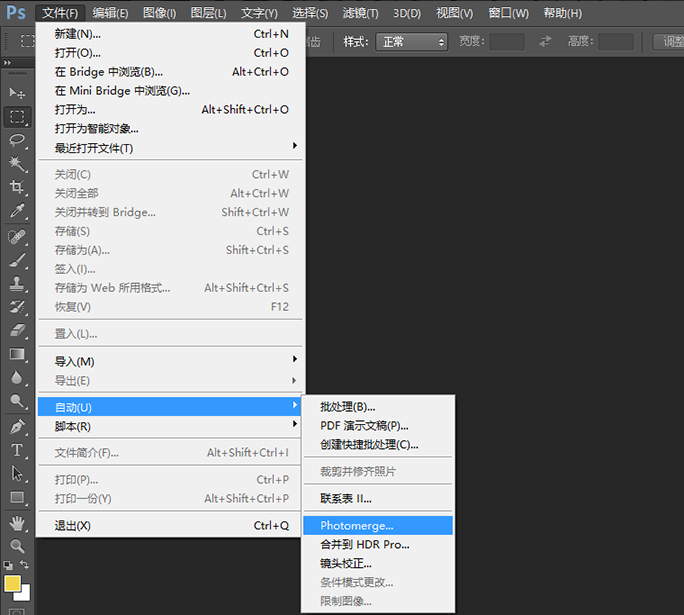Image resolution: width=684 pixels, height=615 pixels.
Task: Choose 退出(X) to quit
Action: [170, 526]
